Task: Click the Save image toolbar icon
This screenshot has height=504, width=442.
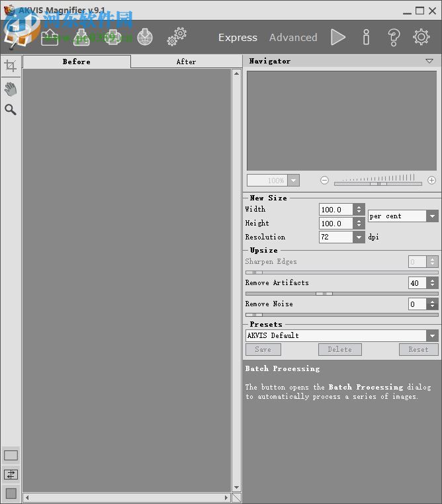Action: (81, 37)
